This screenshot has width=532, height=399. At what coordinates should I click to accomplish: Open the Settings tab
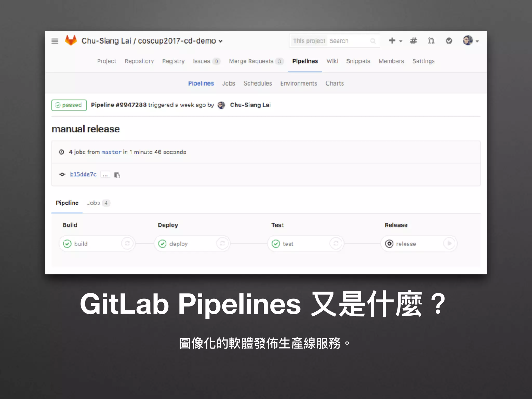423,61
